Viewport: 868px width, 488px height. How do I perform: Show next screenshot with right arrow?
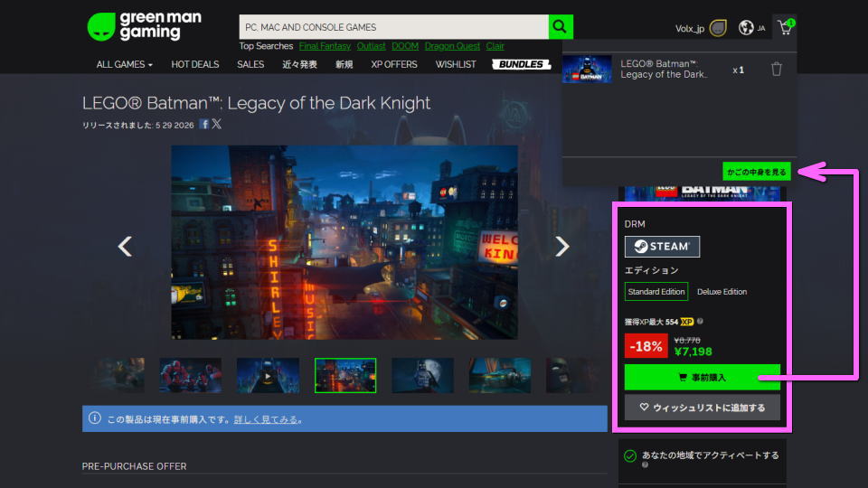pyautogui.click(x=561, y=246)
